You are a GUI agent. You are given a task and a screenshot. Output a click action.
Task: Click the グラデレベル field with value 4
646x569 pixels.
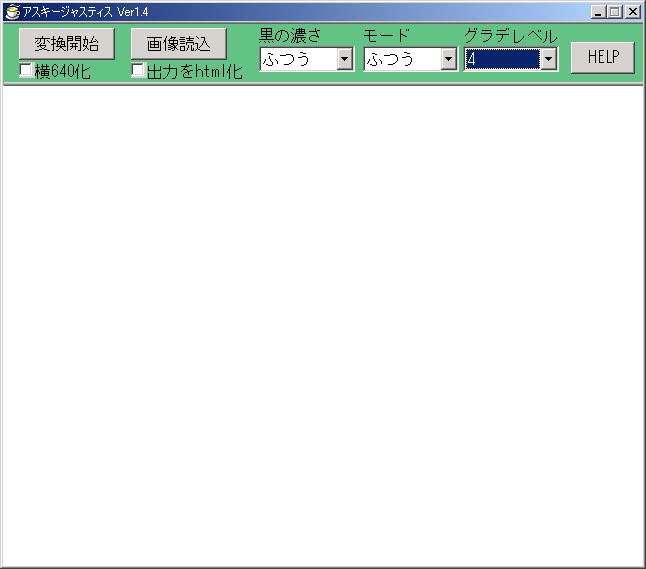point(502,60)
